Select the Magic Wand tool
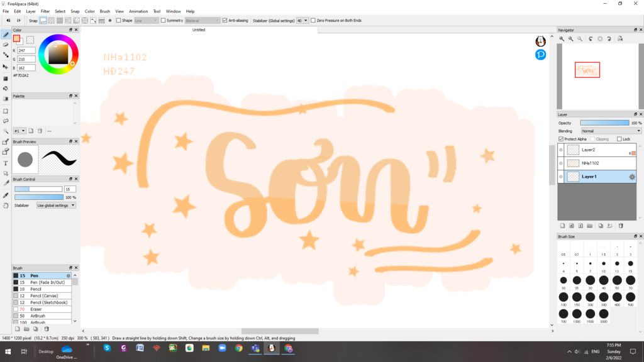Image resolution: width=644 pixels, height=362 pixels. [6, 131]
